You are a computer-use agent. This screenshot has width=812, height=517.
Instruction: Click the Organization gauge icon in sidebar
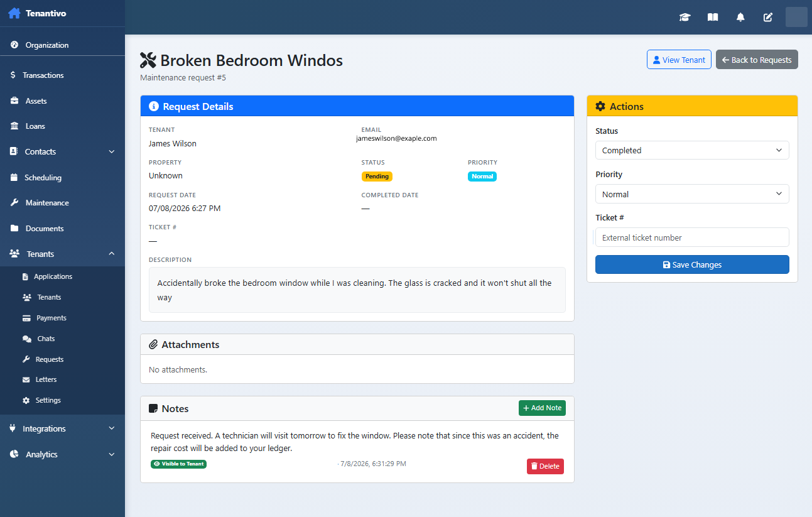click(14, 45)
